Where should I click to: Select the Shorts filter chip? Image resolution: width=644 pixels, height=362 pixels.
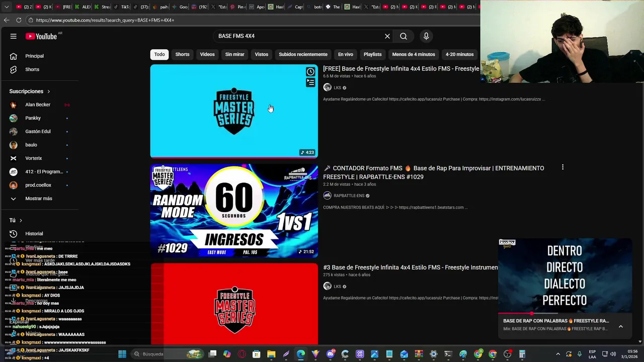tap(182, 54)
